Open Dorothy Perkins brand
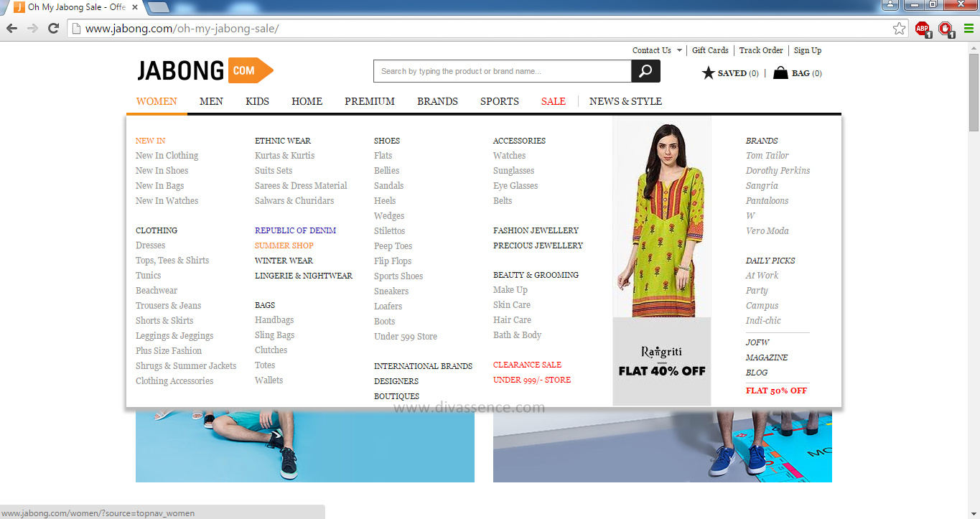Image resolution: width=980 pixels, height=519 pixels. (778, 171)
